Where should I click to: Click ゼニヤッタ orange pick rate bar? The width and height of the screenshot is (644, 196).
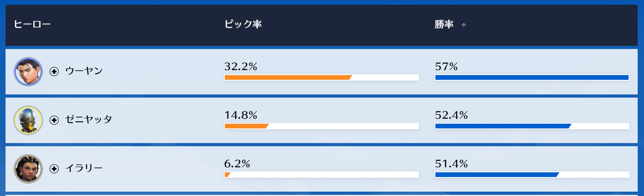[x=247, y=126]
